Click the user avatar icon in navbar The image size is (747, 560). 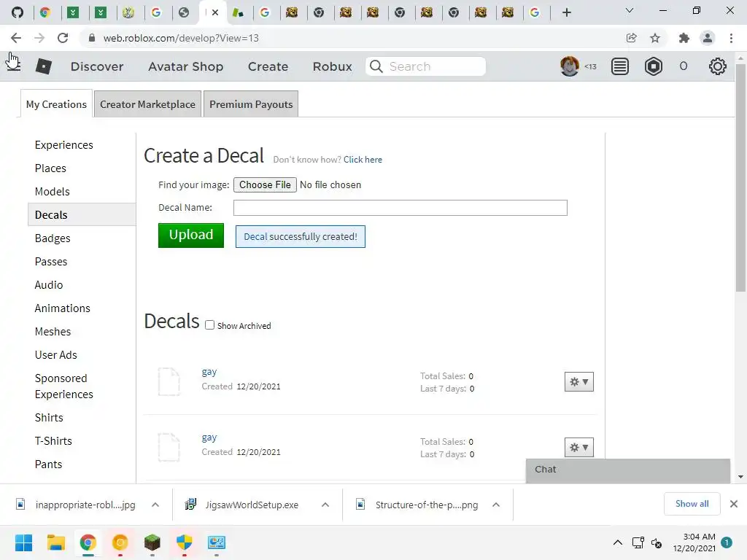(x=569, y=66)
